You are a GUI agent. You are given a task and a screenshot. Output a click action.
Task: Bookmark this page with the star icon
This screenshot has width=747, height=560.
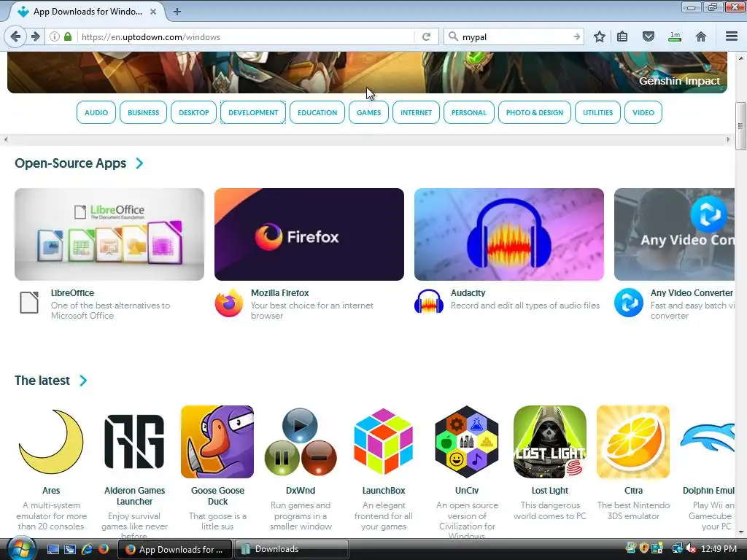pyautogui.click(x=600, y=36)
